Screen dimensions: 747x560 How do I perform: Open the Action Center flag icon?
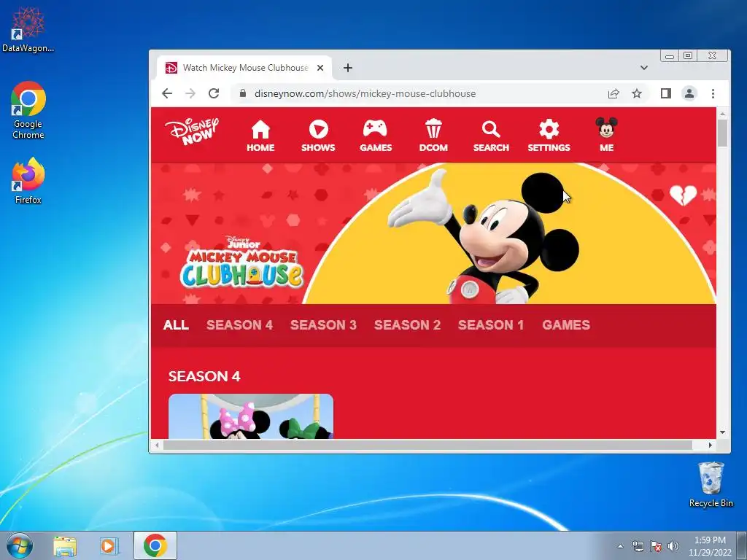[x=656, y=546]
